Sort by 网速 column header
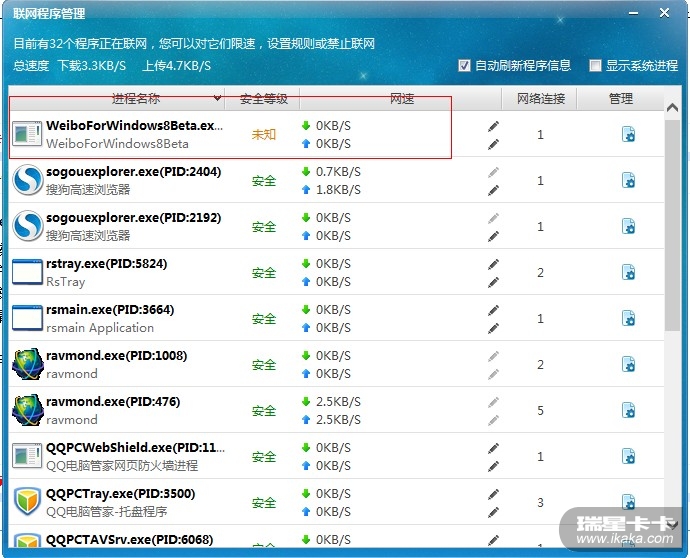The image size is (690, 558). pyautogui.click(x=401, y=99)
